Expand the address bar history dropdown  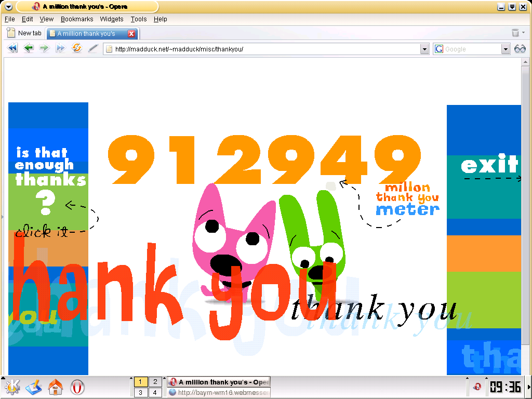pyautogui.click(x=424, y=49)
